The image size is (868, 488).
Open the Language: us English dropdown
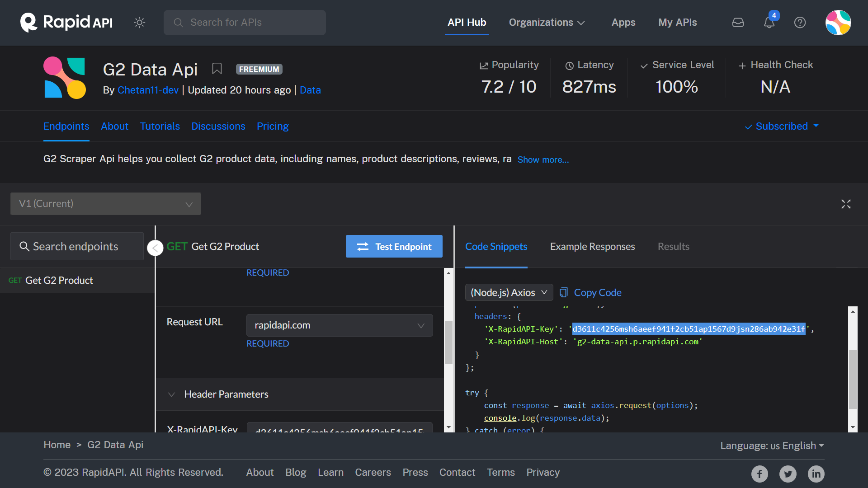coord(772,446)
